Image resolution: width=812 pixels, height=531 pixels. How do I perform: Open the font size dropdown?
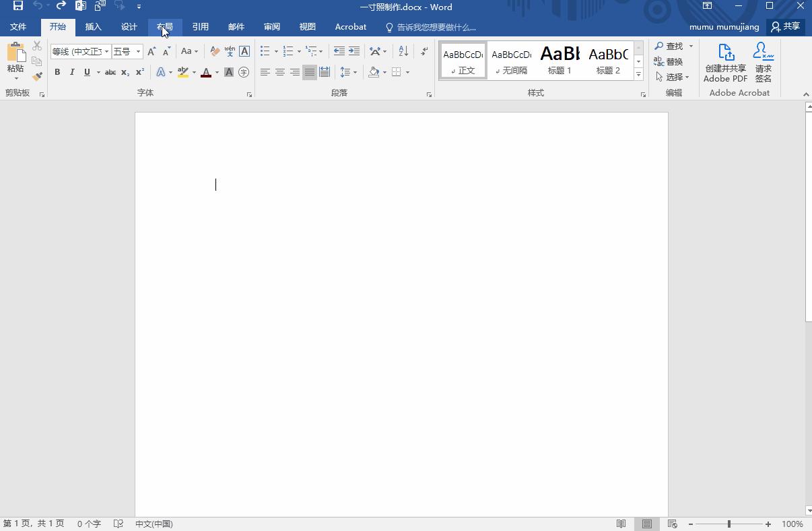pos(139,51)
